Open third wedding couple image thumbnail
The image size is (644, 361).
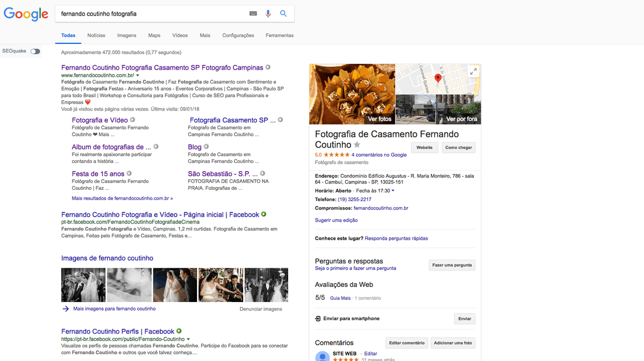point(175,285)
